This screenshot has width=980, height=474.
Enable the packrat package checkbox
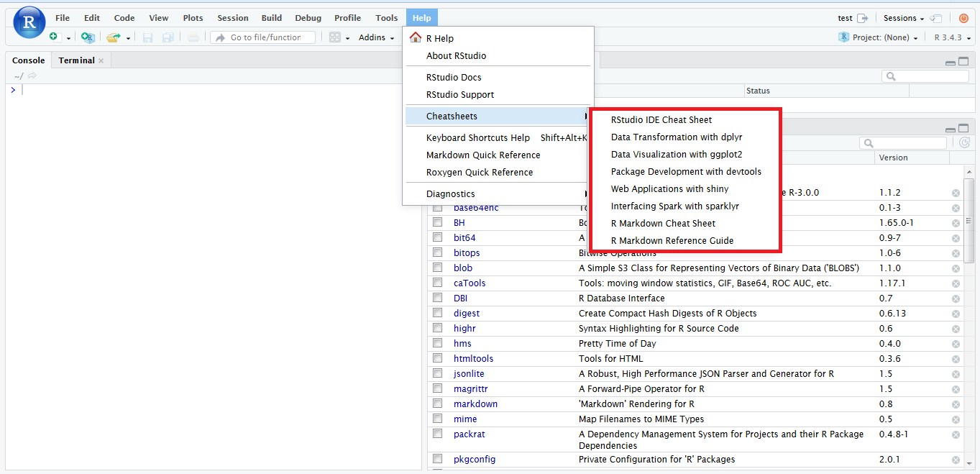(x=437, y=434)
